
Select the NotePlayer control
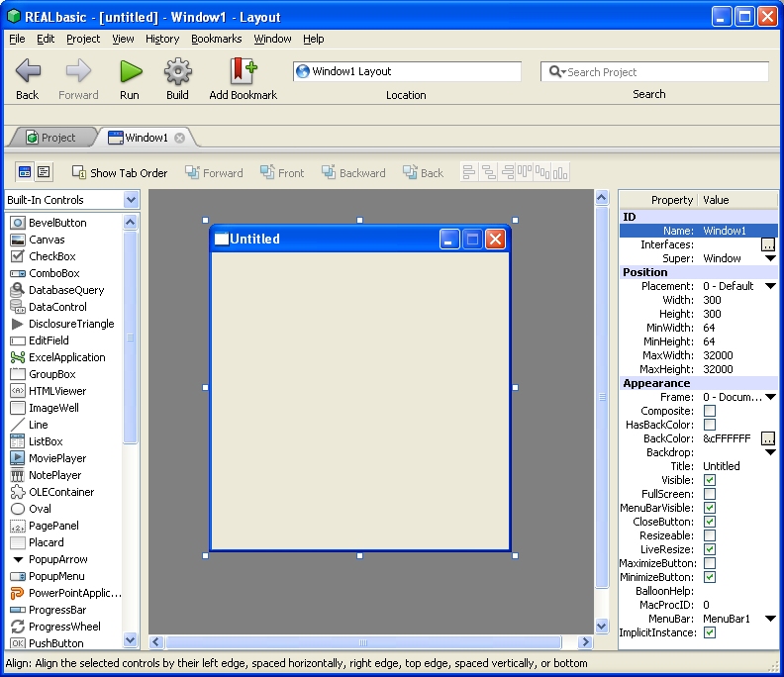pos(46,475)
